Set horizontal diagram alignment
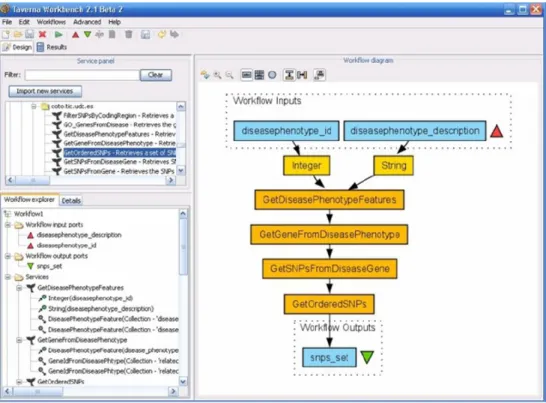This screenshot has width=546, height=403. (x=302, y=75)
